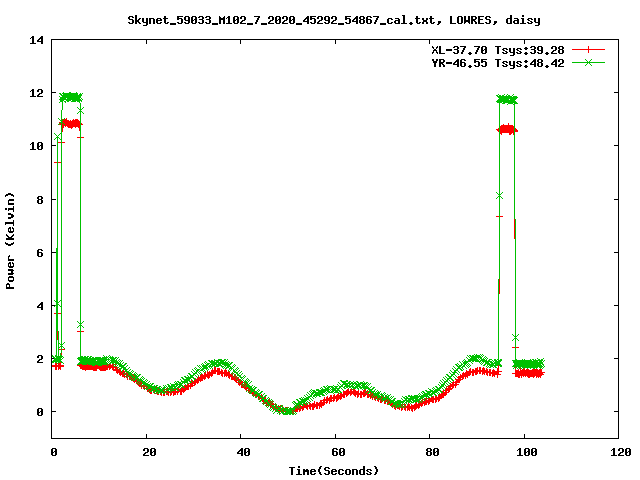Image resolution: width=640 pixels, height=480 pixels.
Task: Click the y-axis tick label 6
Action: [40, 253]
